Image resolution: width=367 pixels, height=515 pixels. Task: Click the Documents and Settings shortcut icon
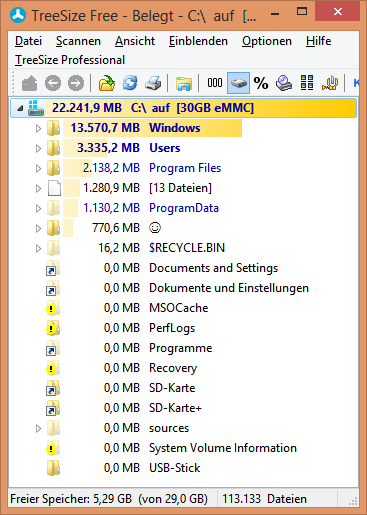tap(53, 268)
